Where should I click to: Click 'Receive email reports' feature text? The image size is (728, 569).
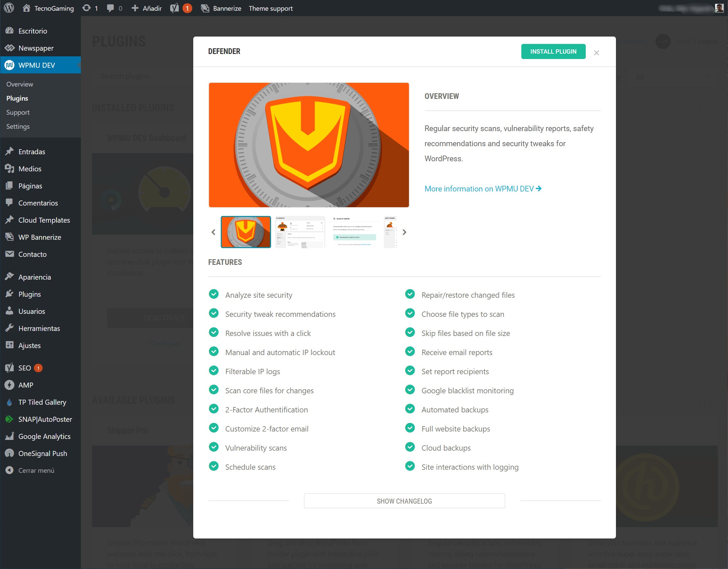click(457, 352)
